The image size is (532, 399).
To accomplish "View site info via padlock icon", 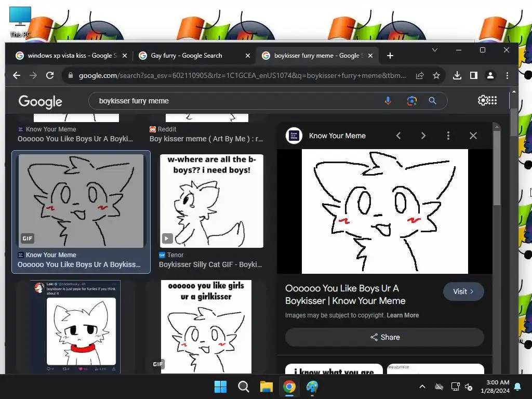I will (x=71, y=75).
